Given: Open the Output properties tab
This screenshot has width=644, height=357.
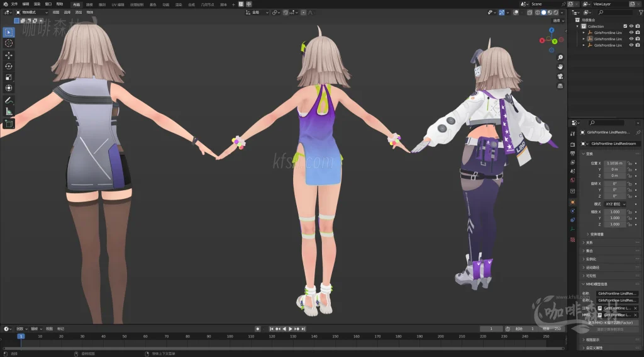Looking at the screenshot, I should coord(572,154).
